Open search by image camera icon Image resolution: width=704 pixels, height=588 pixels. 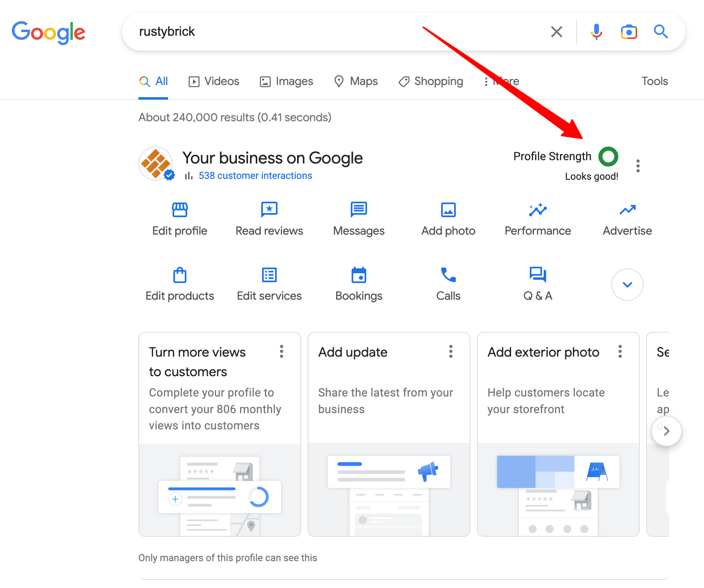[629, 32]
